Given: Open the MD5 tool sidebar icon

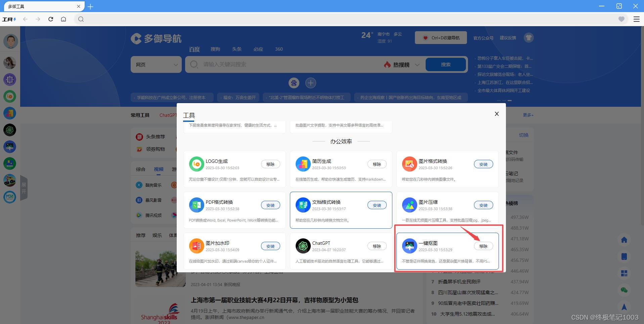Looking at the screenshot, I should [x=10, y=197].
